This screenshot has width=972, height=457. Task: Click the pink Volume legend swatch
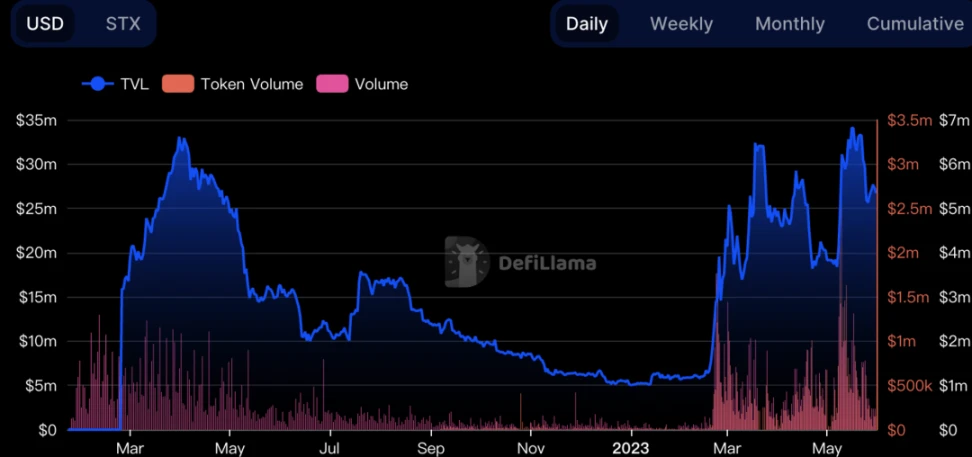[332, 84]
